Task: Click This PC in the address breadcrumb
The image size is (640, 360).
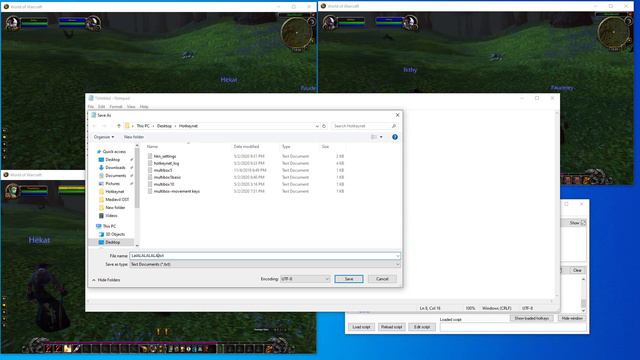Action: point(143,126)
